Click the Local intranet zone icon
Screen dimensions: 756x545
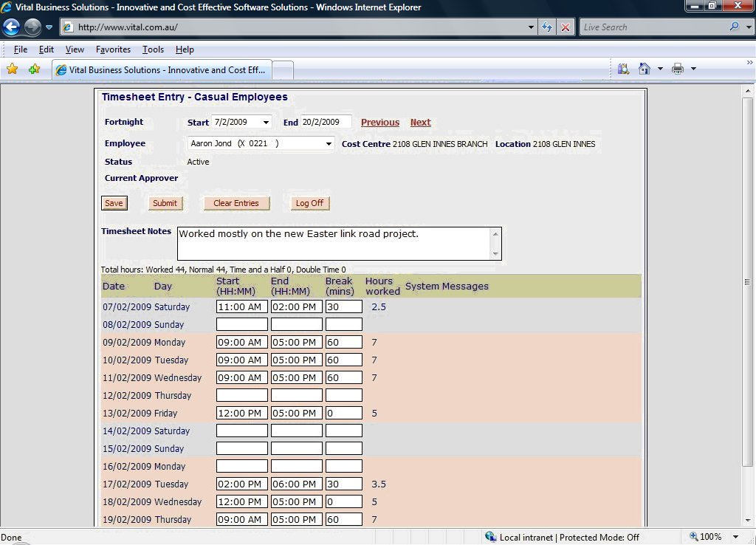click(x=491, y=537)
